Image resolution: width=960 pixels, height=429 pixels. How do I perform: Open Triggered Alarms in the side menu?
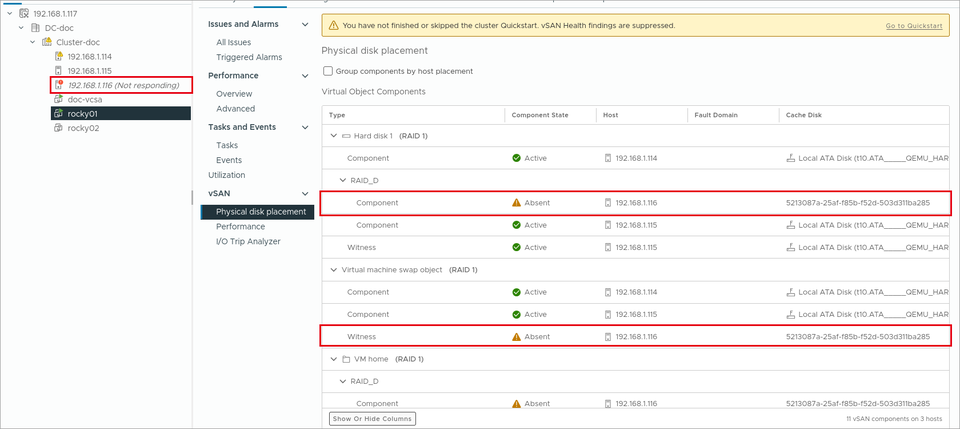pyautogui.click(x=249, y=57)
